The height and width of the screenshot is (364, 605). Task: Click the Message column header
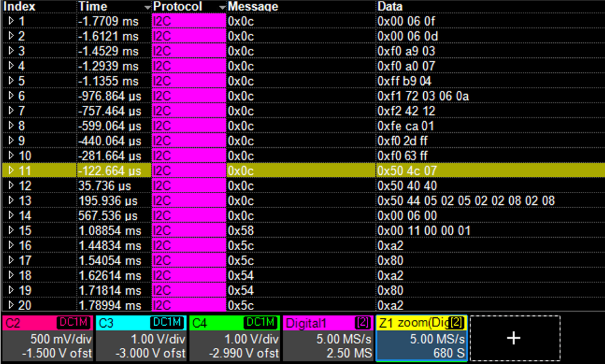(x=253, y=6)
